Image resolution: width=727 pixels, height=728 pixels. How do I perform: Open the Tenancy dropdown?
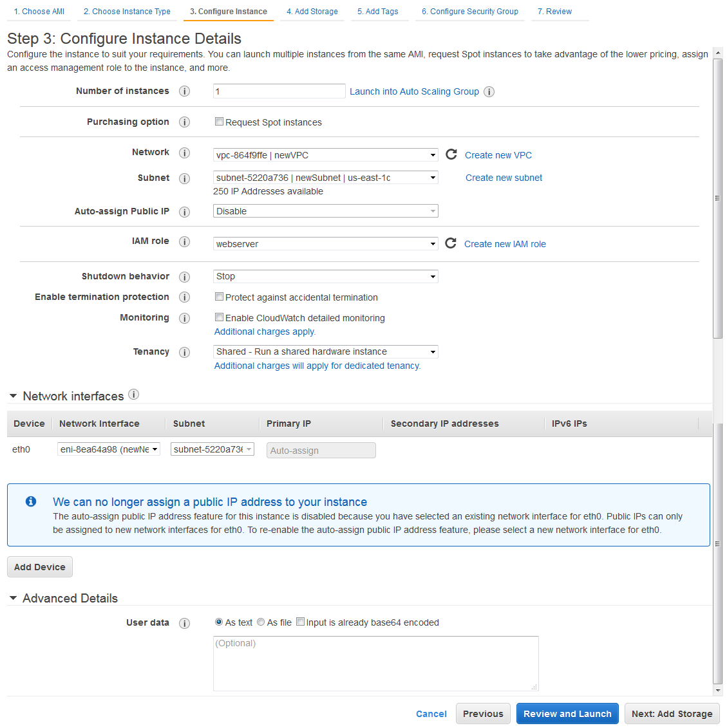(325, 351)
